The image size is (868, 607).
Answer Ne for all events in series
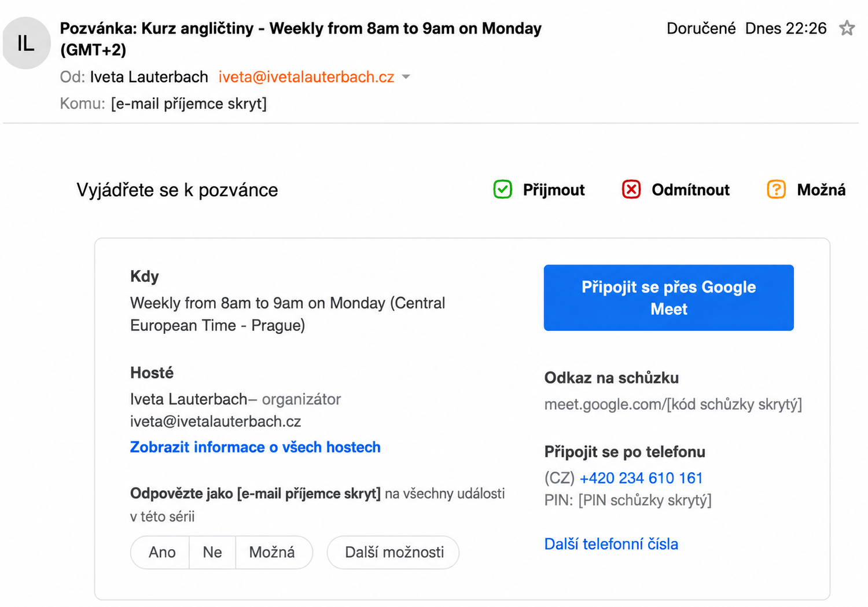tap(212, 552)
